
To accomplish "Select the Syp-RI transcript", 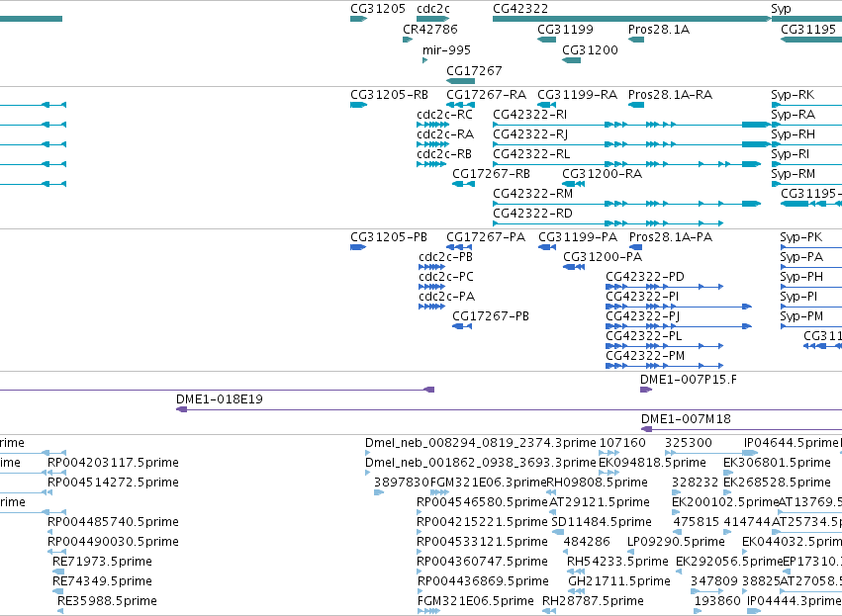I will (806, 164).
